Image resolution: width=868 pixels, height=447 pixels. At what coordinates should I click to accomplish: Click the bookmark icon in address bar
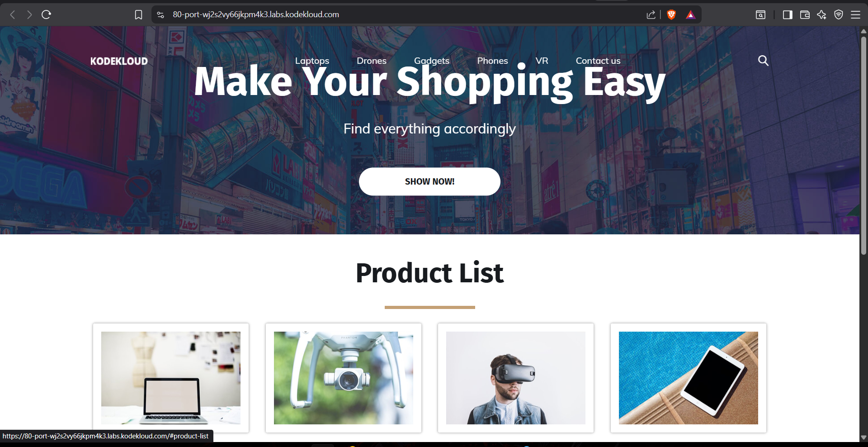click(139, 15)
